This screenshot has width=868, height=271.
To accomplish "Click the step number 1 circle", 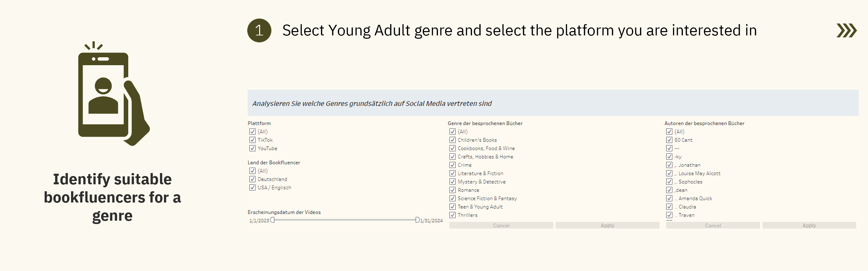I will point(259,30).
